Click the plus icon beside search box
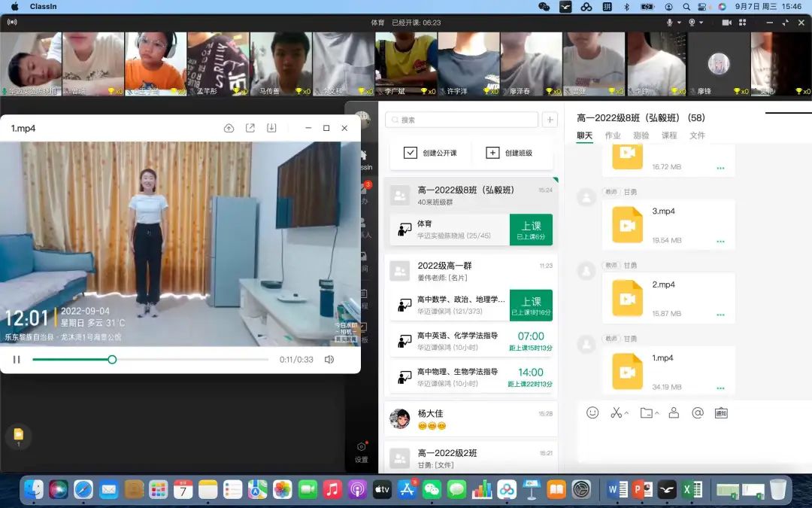812x508 pixels. pyautogui.click(x=550, y=120)
